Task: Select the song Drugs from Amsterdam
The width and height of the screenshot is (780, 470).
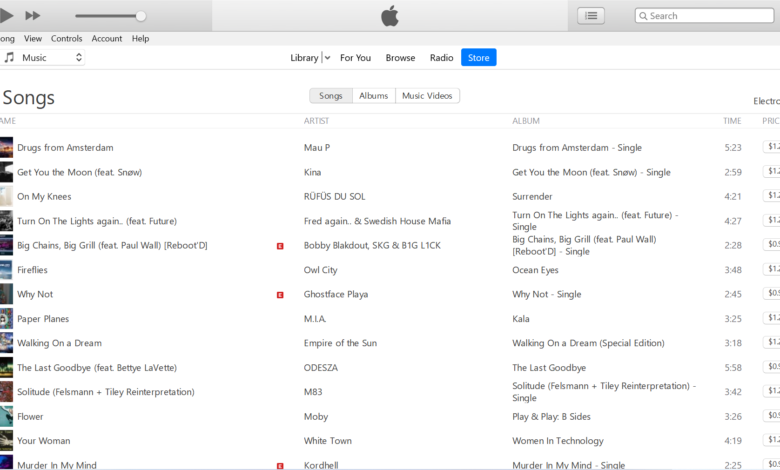Action: [x=65, y=148]
